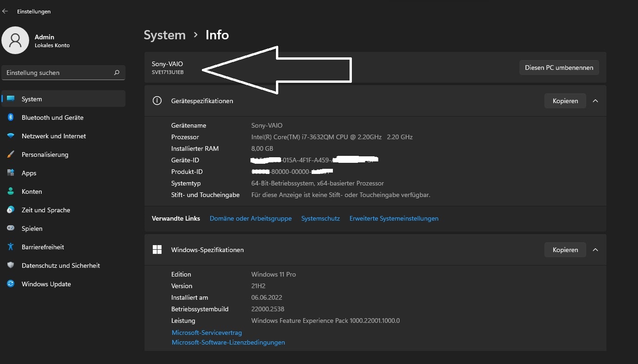Click the search magnifier icon

coord(117,73)
